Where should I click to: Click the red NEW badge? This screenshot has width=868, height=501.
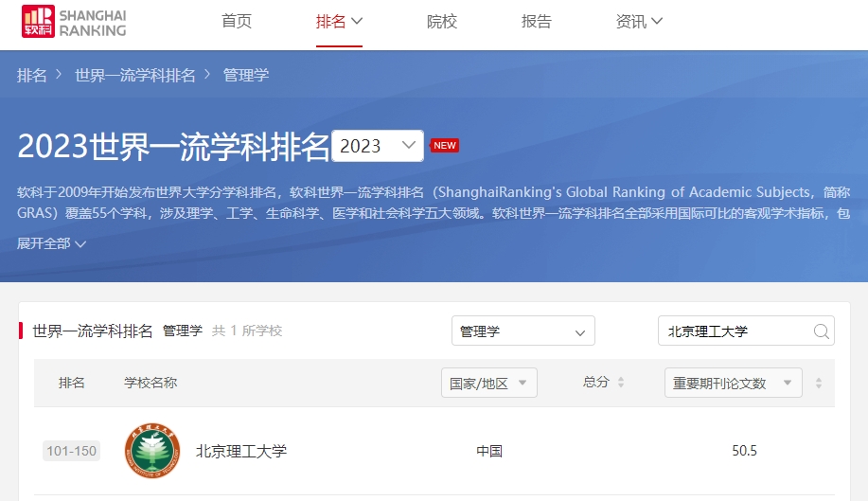[x=444, y=146]
